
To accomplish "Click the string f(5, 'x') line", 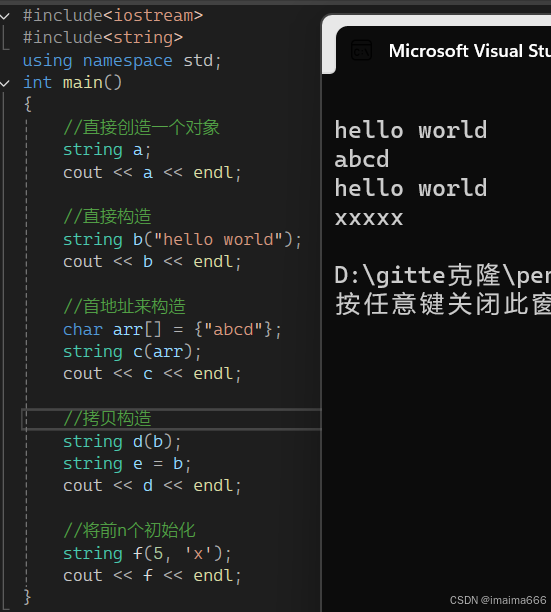I will (147, 553).
